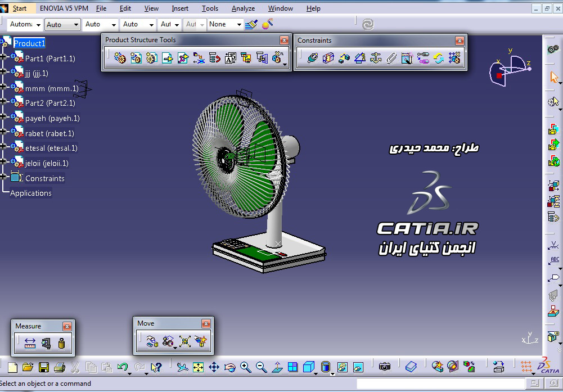Image resolution: width=563 pixels, height=392 pixels.
Task: Select the Coincidence Constraint icon
Action: pos(313,58)
